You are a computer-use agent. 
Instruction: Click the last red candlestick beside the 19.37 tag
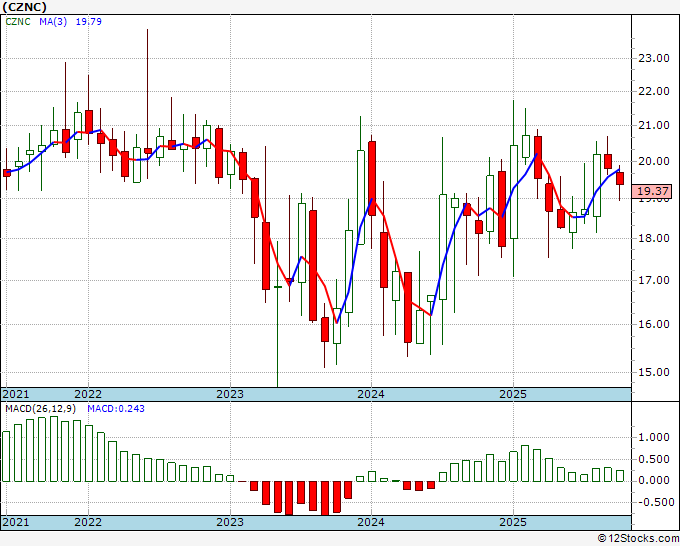[620, 178]
